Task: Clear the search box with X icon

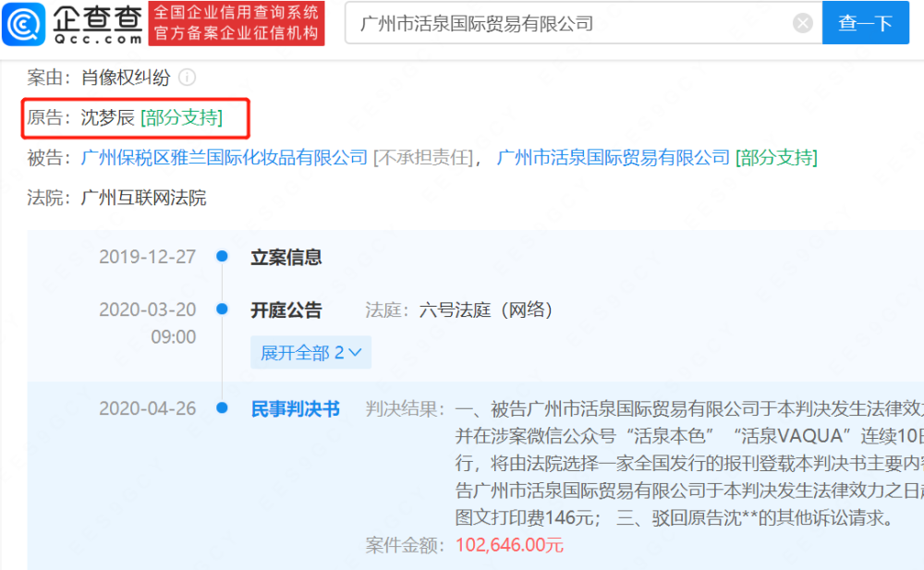Action: coord(802,23)
